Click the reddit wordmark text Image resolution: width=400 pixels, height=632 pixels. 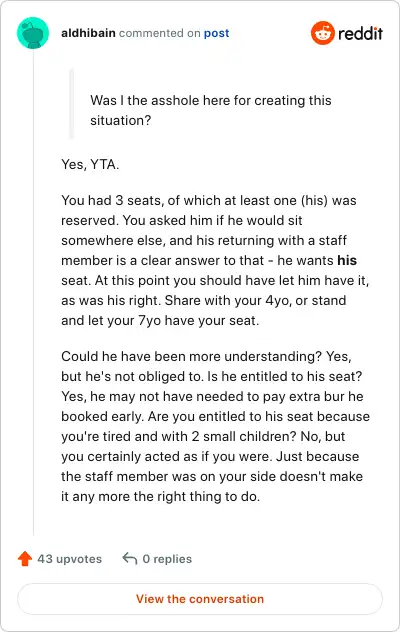[x=360, y=33]
